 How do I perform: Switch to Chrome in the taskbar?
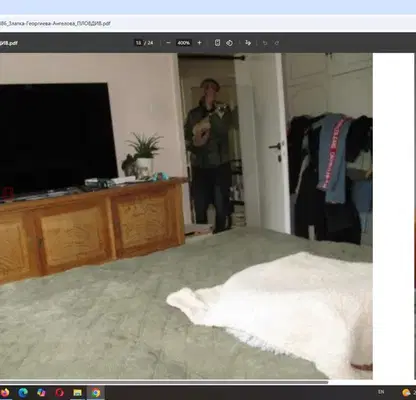96,392
